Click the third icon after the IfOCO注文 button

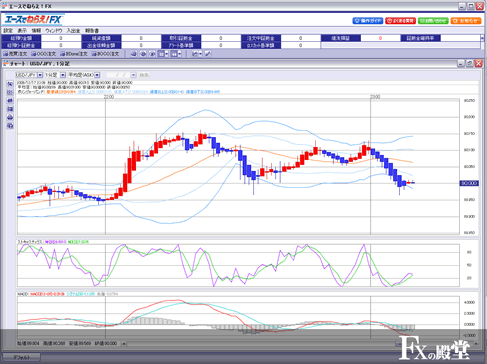pyautogui.click(x=152, y=54)
